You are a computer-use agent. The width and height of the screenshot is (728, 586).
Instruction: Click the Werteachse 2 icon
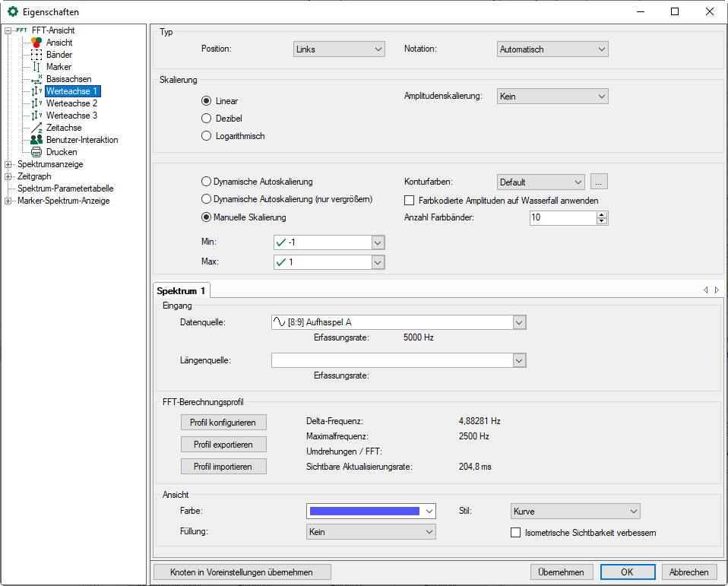36,103
